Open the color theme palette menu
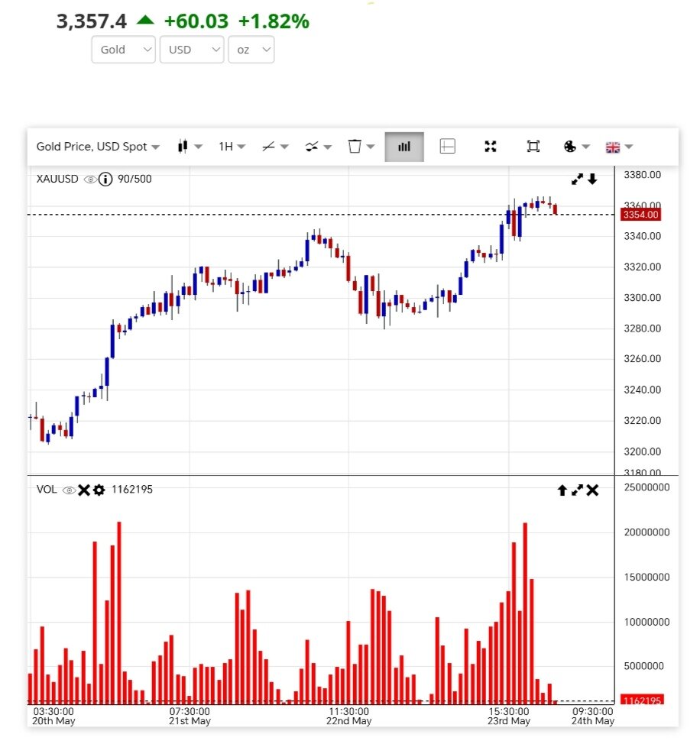Image resolution: width=700 pixels, height=744 pixels. coord(576,147)
